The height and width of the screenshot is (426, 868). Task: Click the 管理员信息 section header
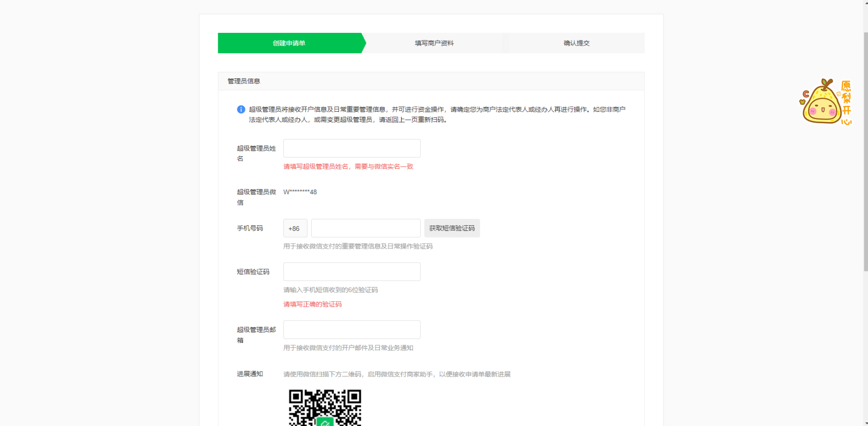431,81
